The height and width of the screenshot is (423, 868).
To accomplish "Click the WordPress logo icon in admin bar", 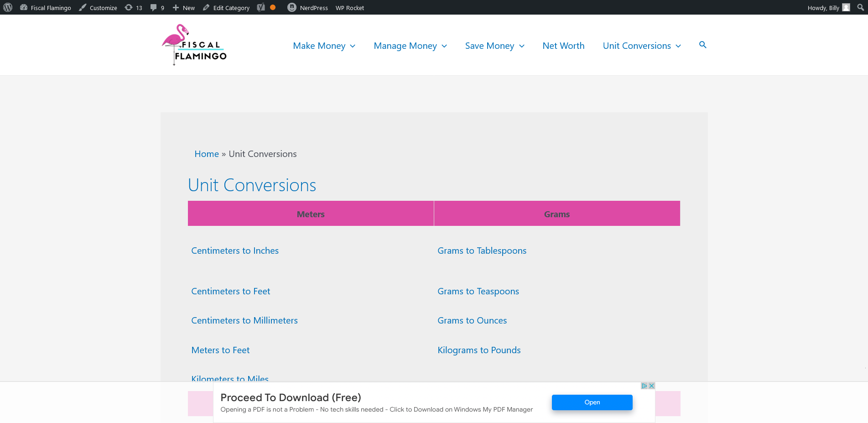I will [x=8, y=7].
